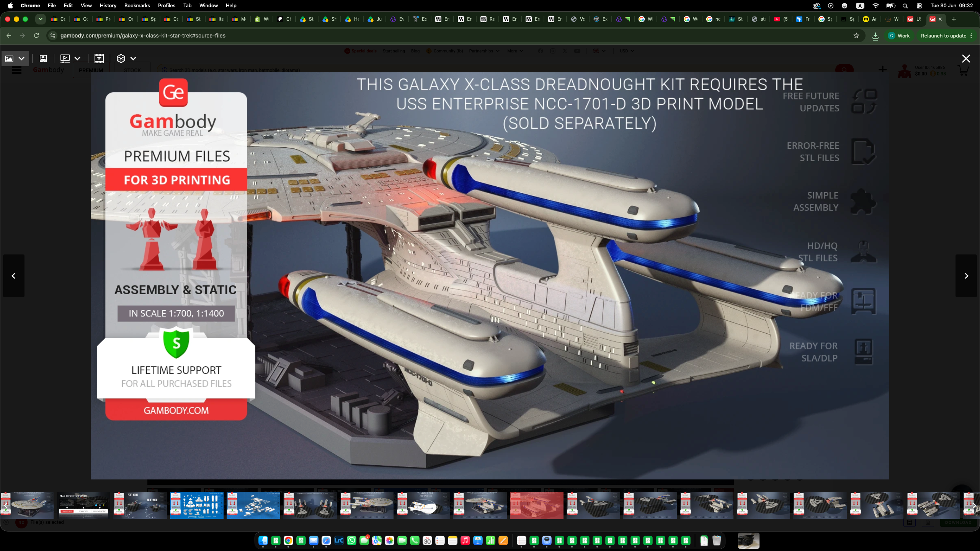This screenshot has height=551, width=980.
Task: Open Photos app from the Dock
Action: [x=389, y=541]
